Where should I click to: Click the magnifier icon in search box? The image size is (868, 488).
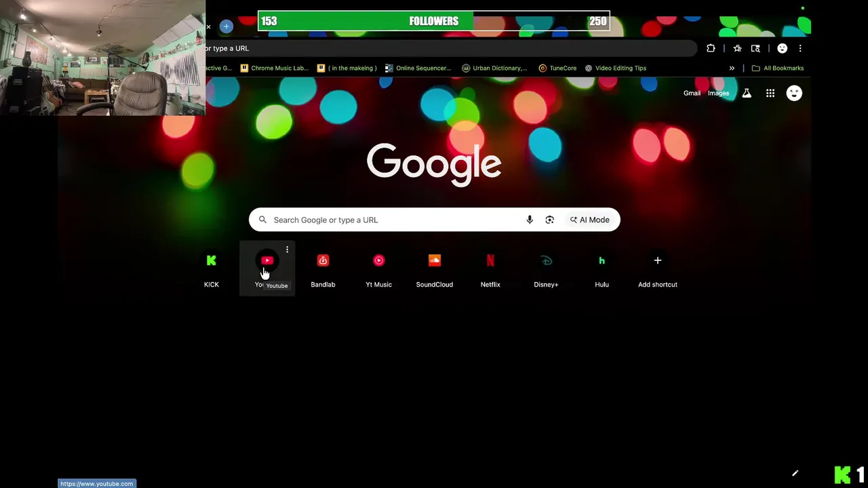pos(262,220)
